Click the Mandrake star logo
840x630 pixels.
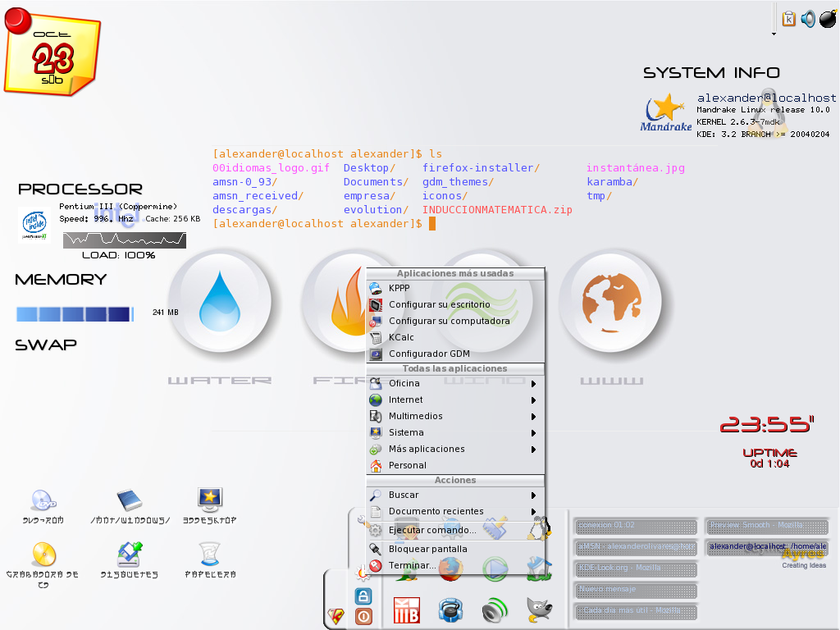click(666, 112)
